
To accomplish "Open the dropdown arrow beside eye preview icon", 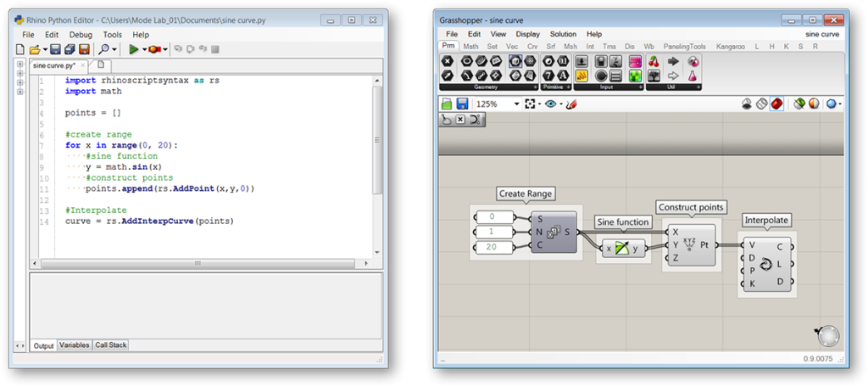I will pyautogui.click(x=560, y=104).
